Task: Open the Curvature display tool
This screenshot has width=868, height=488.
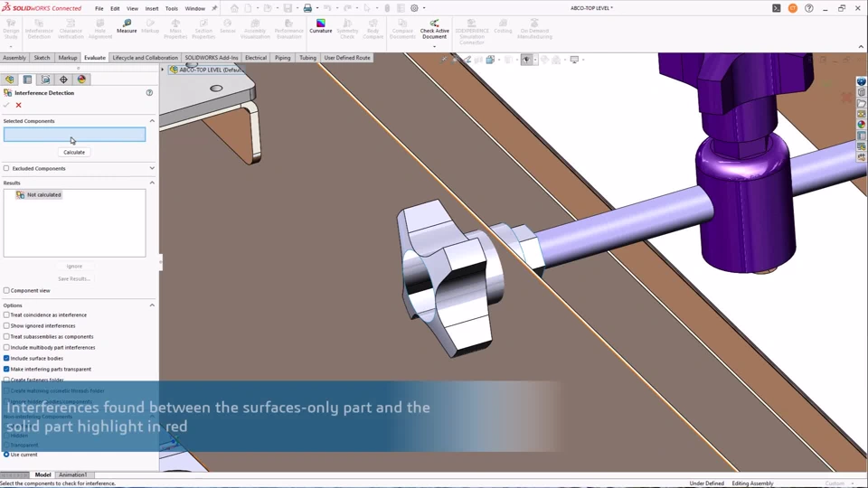Action: pos(321,26)
